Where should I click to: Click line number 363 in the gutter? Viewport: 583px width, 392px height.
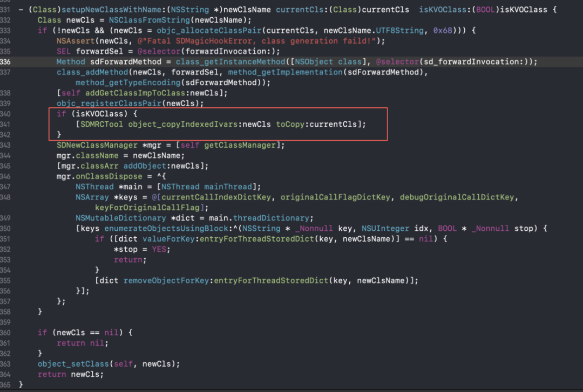pyautogui.click(x=5, y=364)
